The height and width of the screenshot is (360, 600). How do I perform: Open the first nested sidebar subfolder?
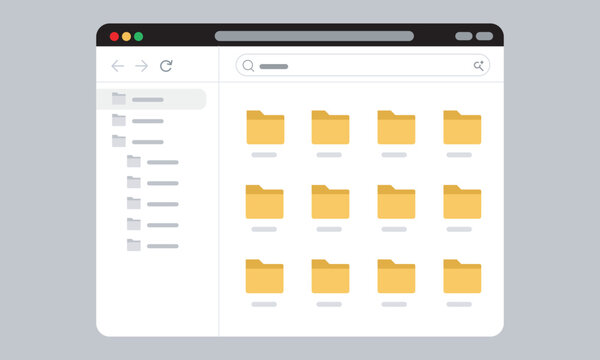tap(152, 161)
